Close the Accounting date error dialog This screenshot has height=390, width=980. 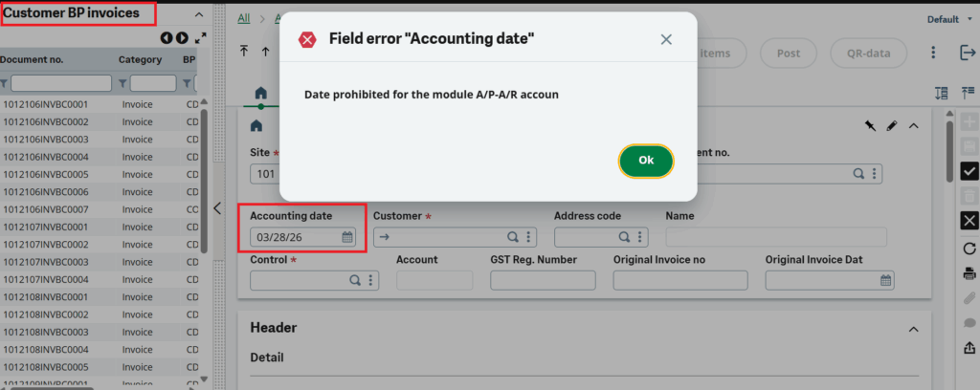click(666, 39)
